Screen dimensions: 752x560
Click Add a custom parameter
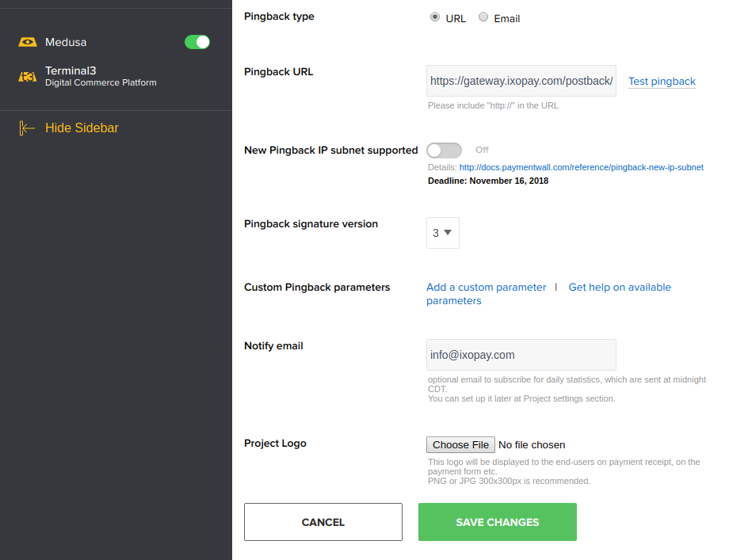point(486,288)
